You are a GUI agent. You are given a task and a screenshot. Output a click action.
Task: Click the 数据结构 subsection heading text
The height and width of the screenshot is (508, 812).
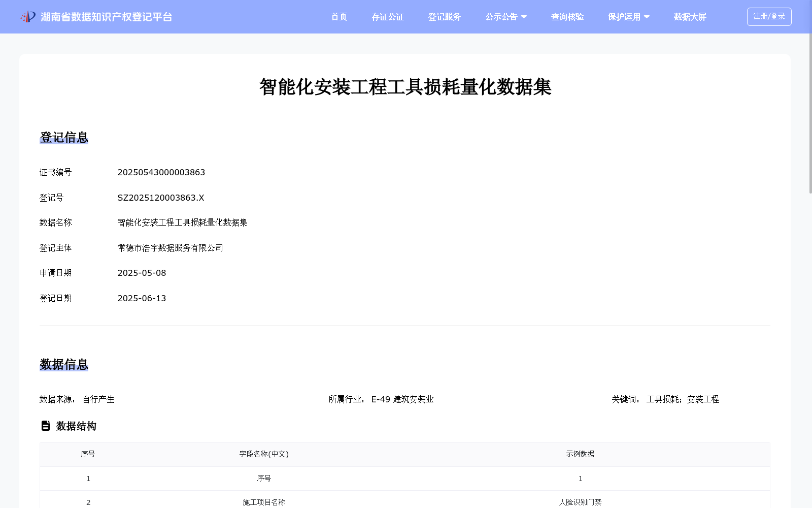click(76, 426)
